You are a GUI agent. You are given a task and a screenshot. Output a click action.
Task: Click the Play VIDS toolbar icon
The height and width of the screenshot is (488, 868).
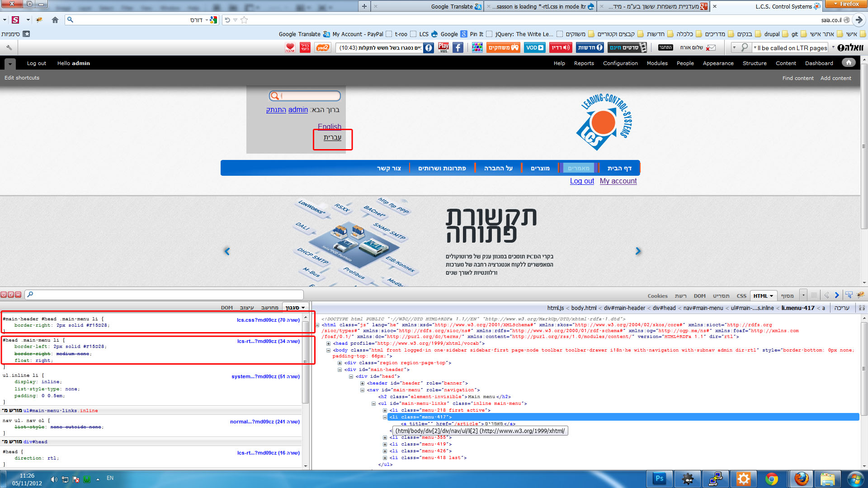443,47
